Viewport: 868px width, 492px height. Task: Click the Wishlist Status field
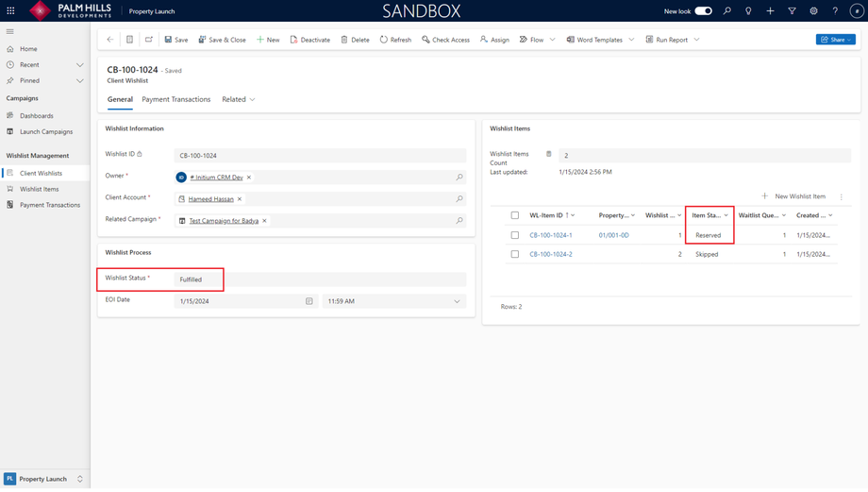[x=319, y=280]
